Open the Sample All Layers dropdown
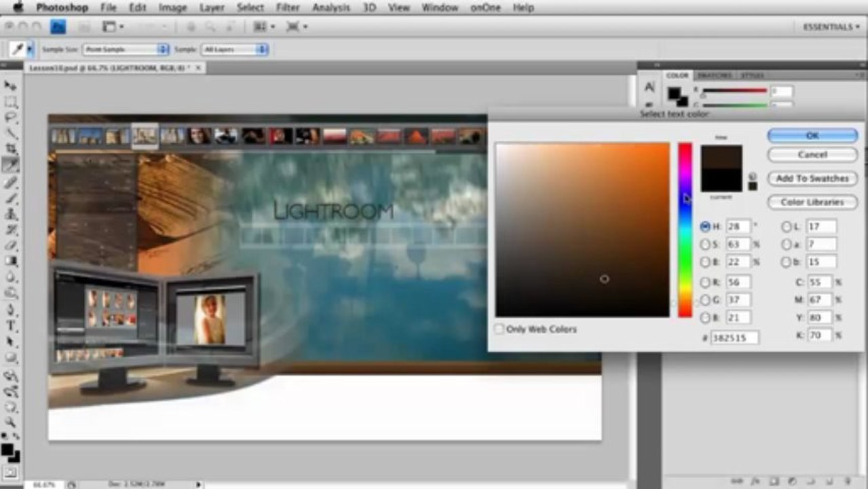 [234, 50]
